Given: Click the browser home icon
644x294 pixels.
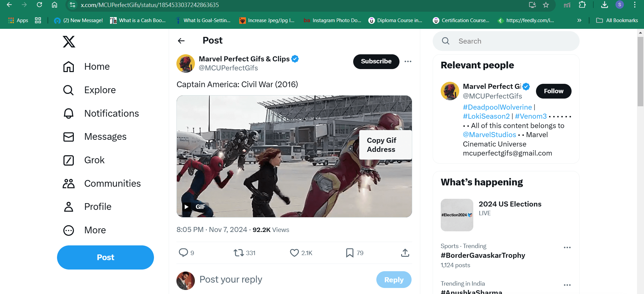Looking at the screenshot, I should click(x=54, y=5).
